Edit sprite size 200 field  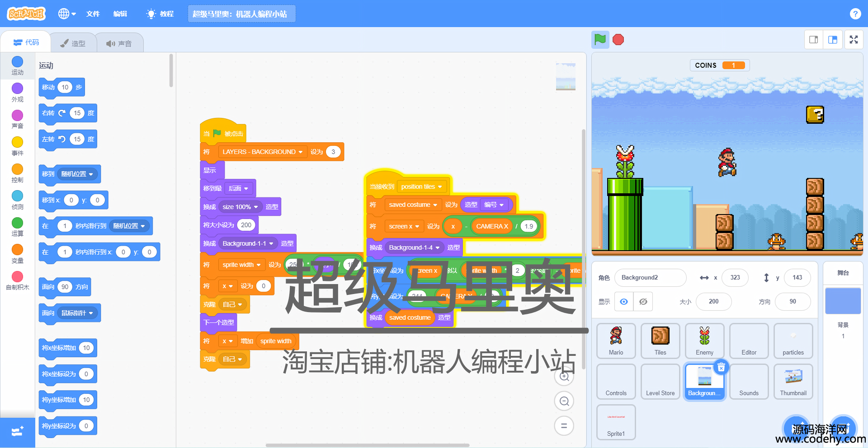[x=713, y=301]
